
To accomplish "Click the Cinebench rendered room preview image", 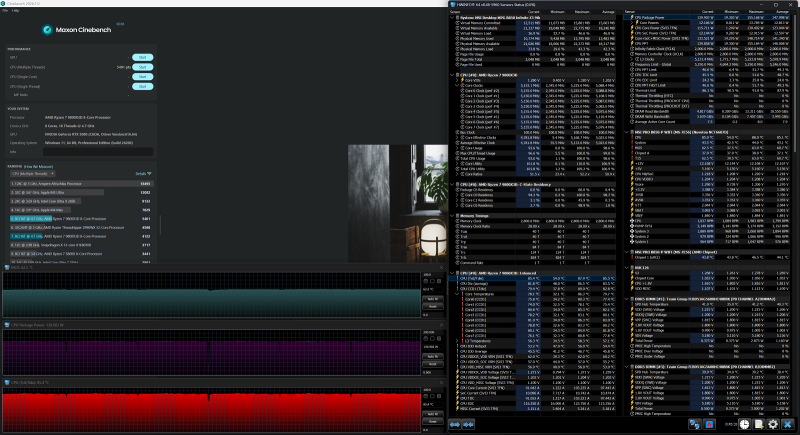I will tap(397, 203).
